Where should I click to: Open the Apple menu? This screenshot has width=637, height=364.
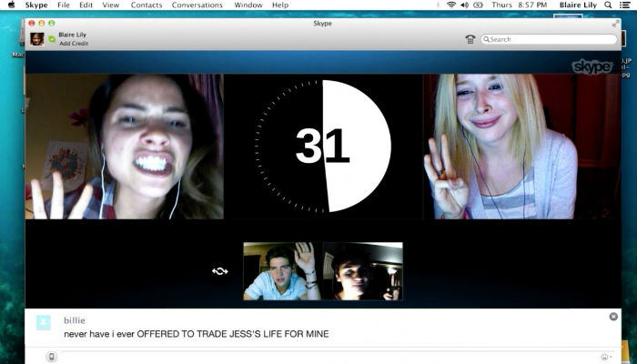(x=11, y=5)
